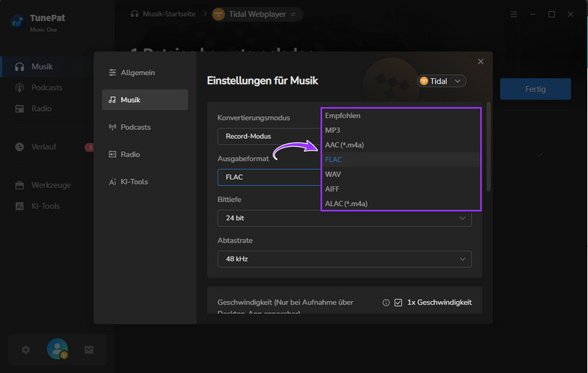Click the AI icon in settings tabs
The height and width of the screenshot is (373, 588).
click(x=112, y=182)
